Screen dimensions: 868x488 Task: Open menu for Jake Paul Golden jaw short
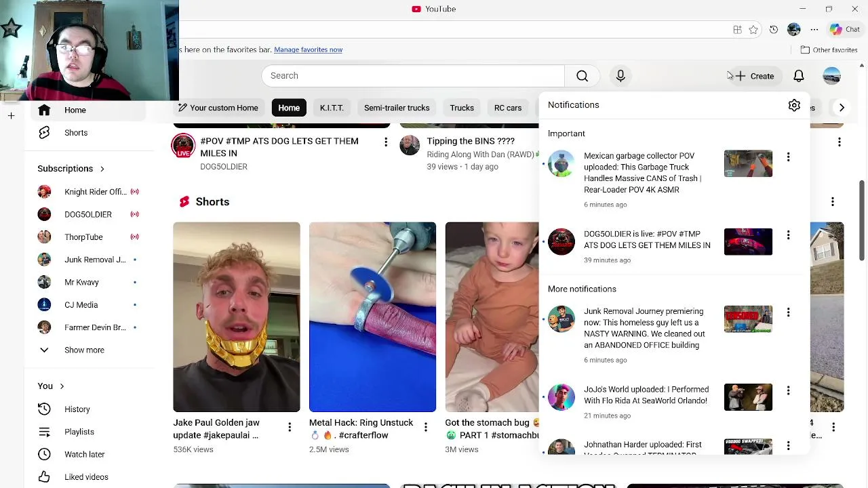click(290, 427)
